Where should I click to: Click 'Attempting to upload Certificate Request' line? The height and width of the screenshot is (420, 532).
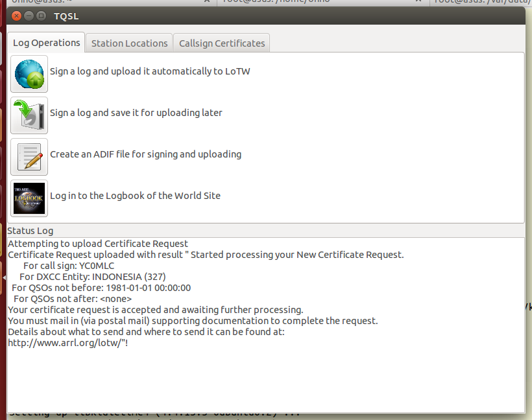pos(98,244)
